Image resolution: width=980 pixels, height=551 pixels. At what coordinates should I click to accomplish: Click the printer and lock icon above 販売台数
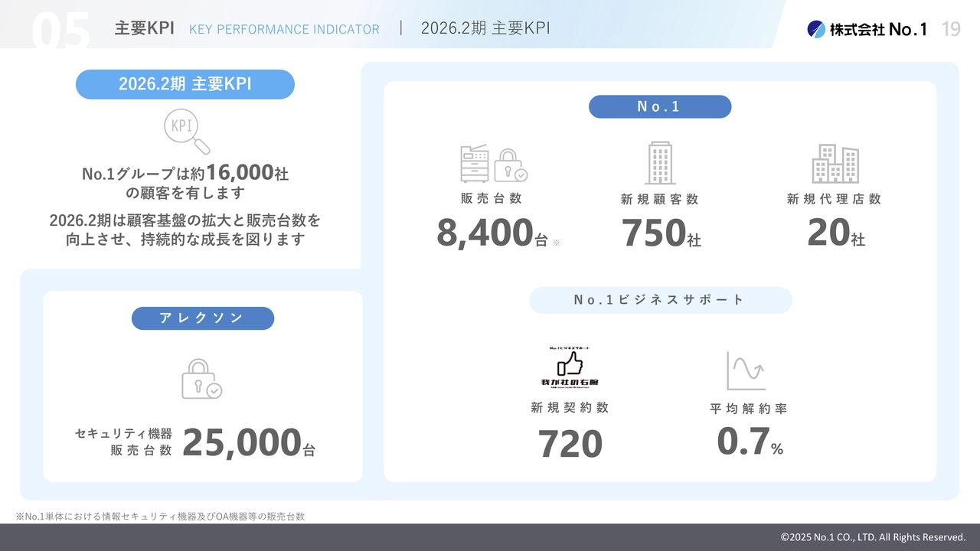tap(494, 163)
